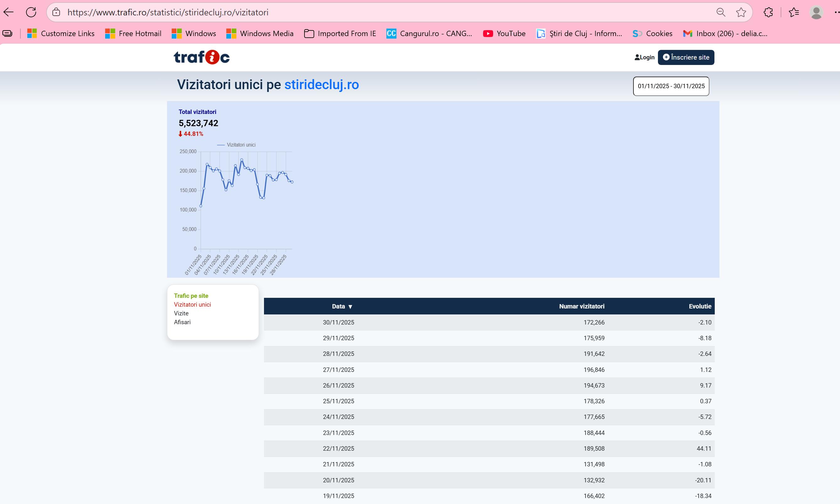The width and height of the screenshot is (840, 504).
Task: Select Vizite in the sidebar menu
Action: pos(181,313)
